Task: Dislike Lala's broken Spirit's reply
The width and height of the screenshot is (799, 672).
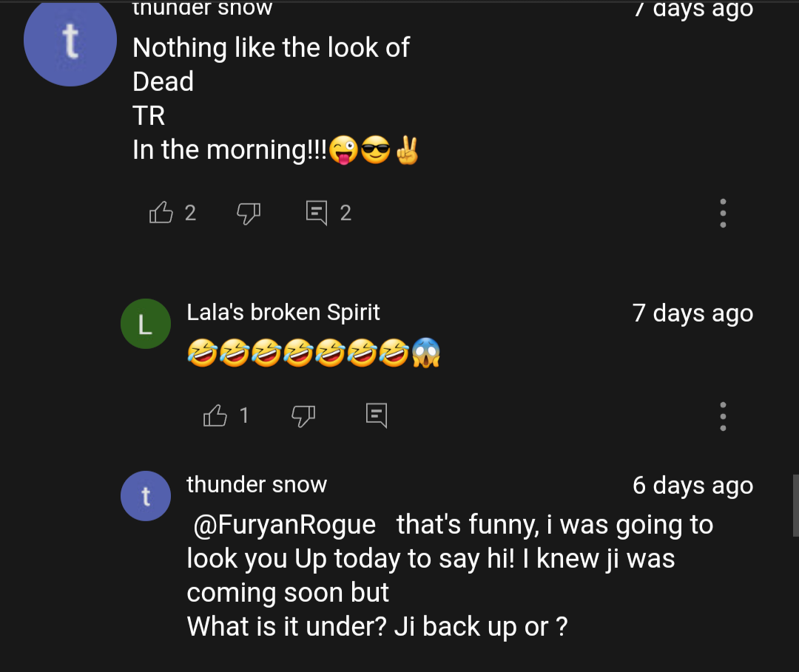Action: coord(303,416)
